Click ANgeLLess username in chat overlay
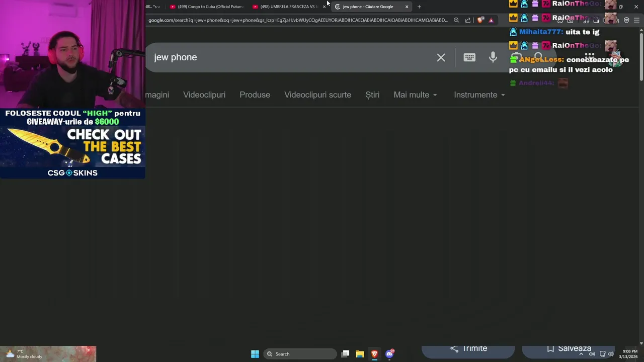 pos(541,59)
